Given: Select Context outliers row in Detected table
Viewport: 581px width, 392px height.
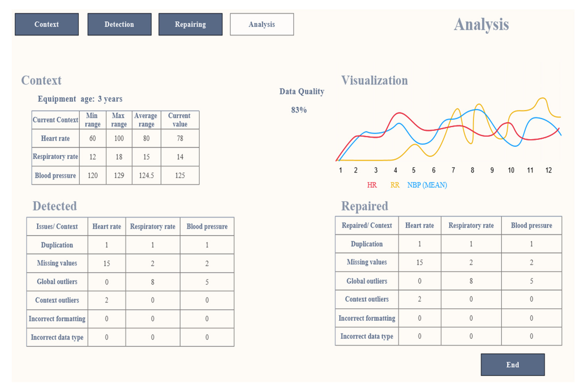Looking at the screenshot, I should point(57,300).
